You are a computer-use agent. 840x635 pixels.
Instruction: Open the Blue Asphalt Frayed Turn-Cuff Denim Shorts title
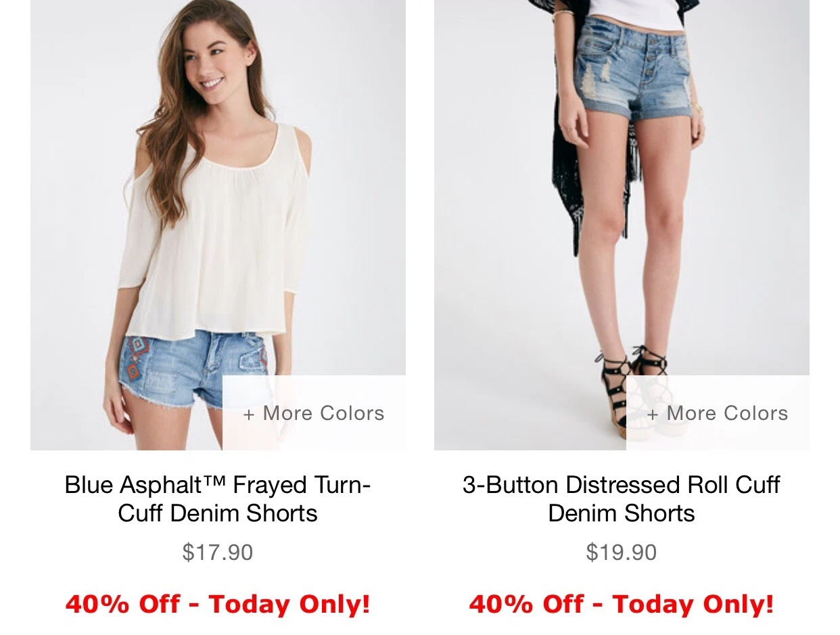(218, 498)
